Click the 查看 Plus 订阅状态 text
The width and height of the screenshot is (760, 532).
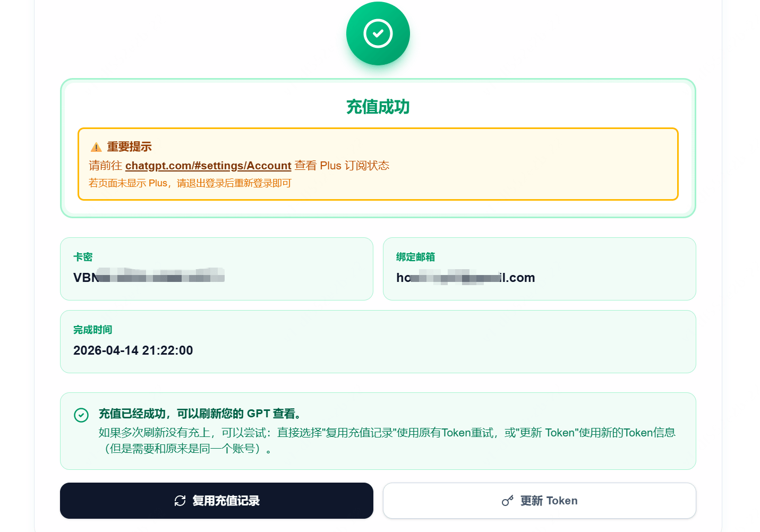(342, 166)
